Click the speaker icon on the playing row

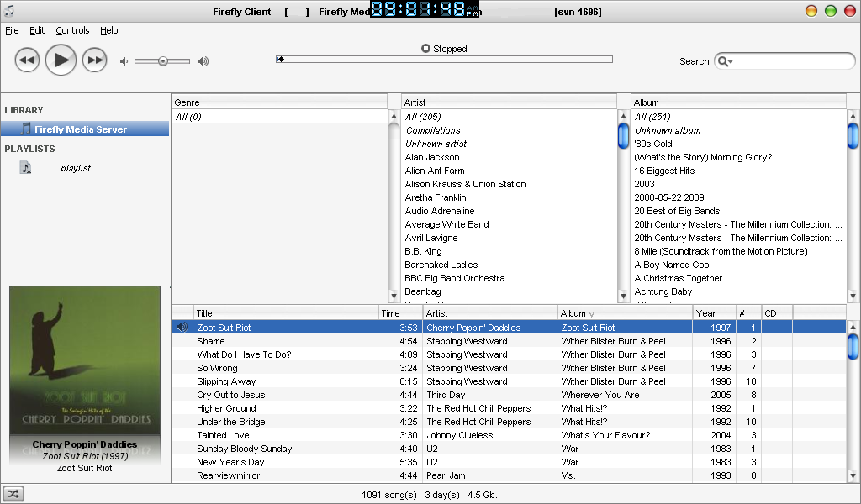tap(182, 328)
